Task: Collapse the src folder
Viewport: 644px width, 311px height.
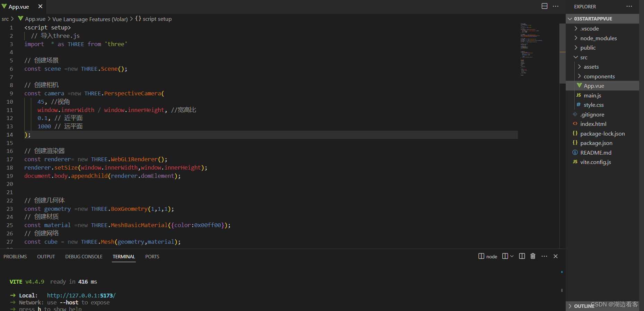Action: (584, 57)
